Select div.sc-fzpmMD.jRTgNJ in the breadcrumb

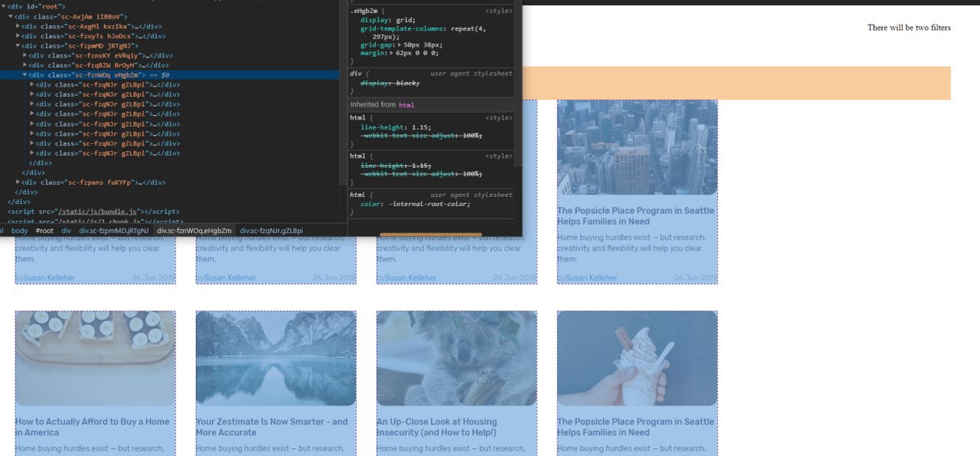click(114, 231)
